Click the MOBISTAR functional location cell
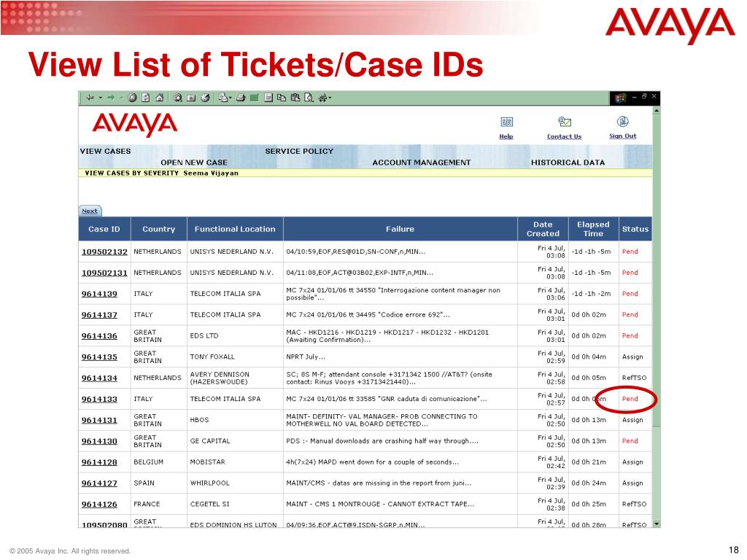The width and height of the screenshot is (747, 560). pyautogui.click(x=208, y=462)
